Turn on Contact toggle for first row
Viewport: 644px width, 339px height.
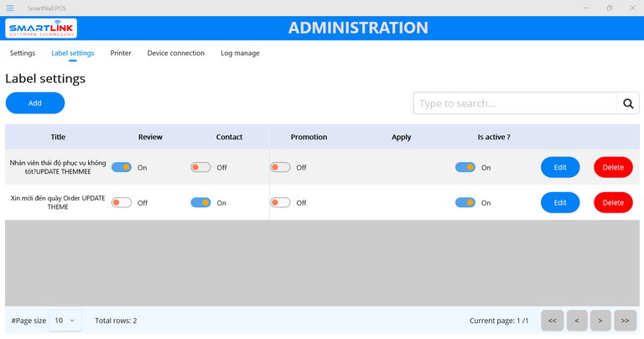[200, 167]
